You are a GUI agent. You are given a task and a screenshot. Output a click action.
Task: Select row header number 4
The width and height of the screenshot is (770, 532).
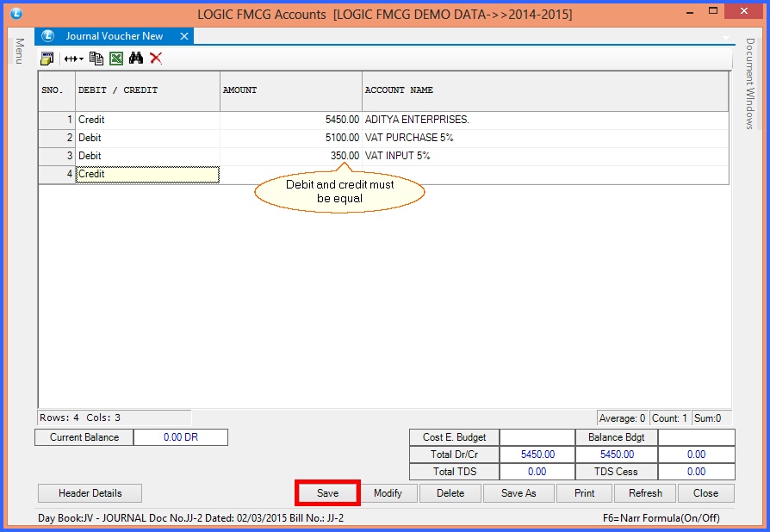[x=57, y=174]
